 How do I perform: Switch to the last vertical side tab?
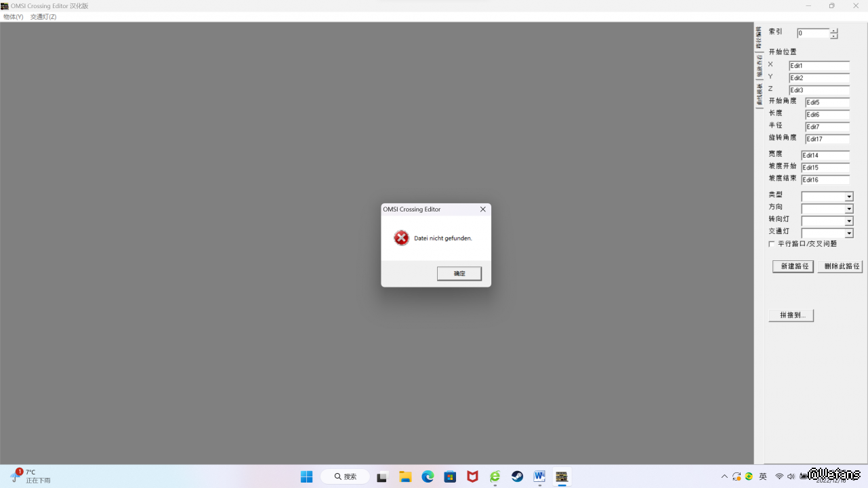[759, 95]
